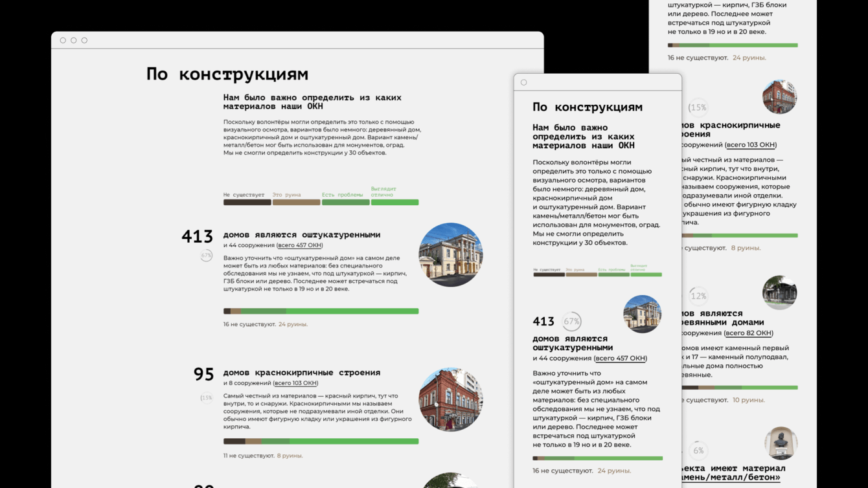The image size is (868, 488).
Task: Follow the "всего 82 ОКН" link
Action: (x=748, y=333)
